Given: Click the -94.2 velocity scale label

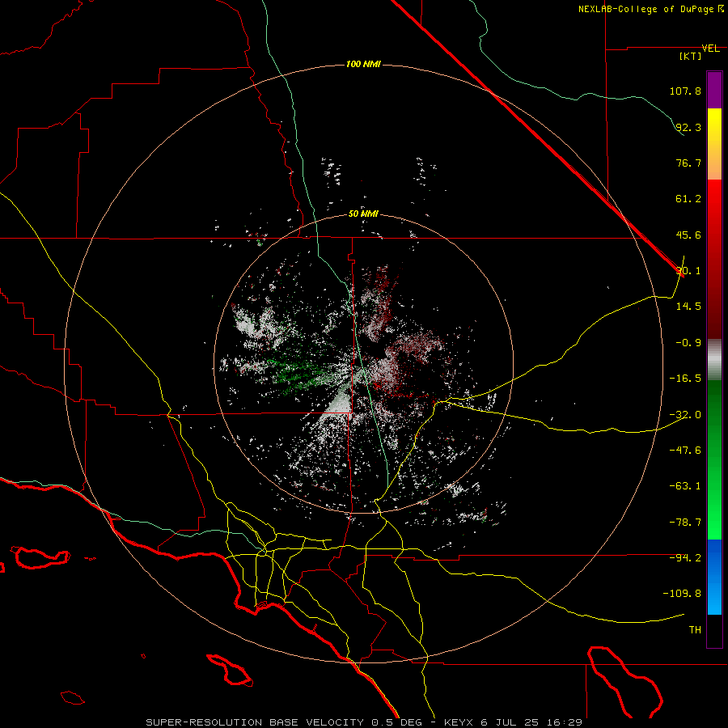Looking at the screenshot, I should tap(685, 557).
